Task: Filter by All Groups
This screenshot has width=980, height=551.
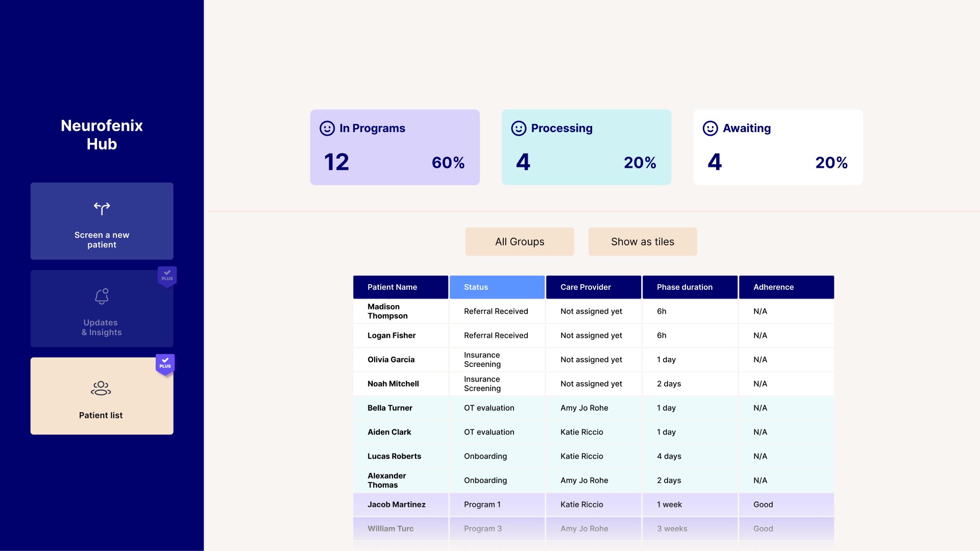Action: (520, 242)
